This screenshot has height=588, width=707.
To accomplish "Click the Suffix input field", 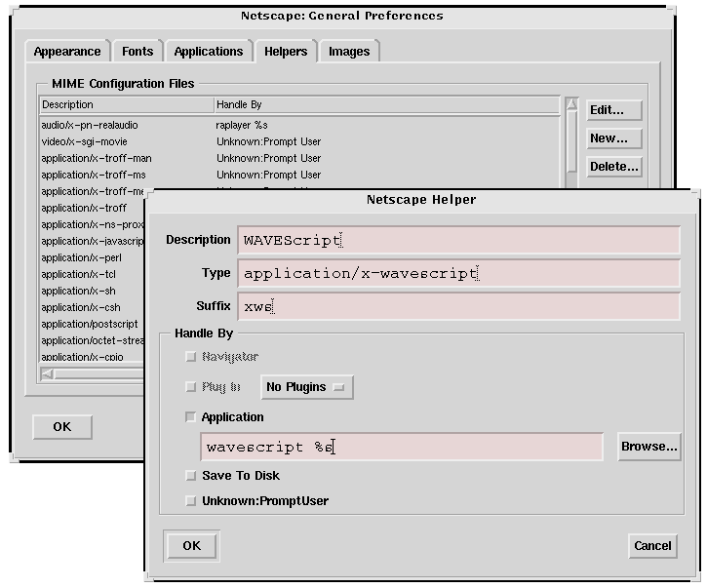I will (458, 306).
